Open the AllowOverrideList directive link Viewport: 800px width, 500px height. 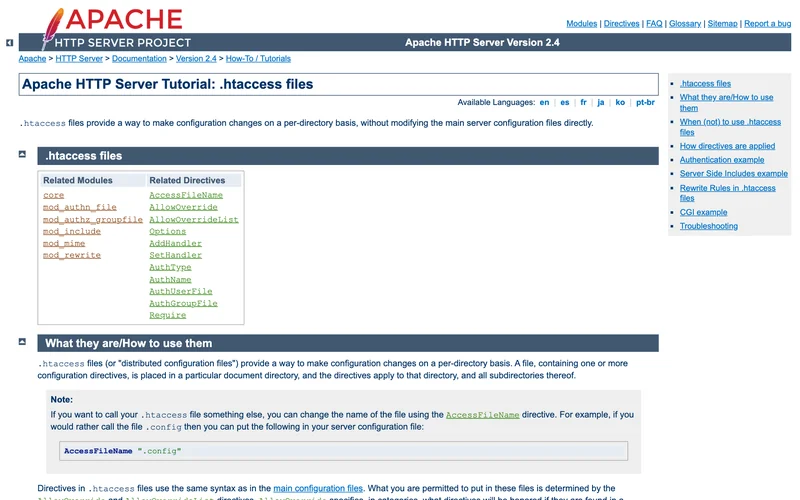[x=194, y=219]
